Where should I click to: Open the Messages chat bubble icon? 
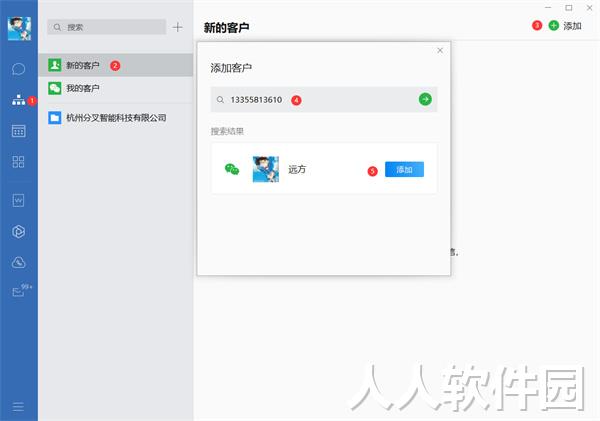pyautogui.click(x=18, y=69)
